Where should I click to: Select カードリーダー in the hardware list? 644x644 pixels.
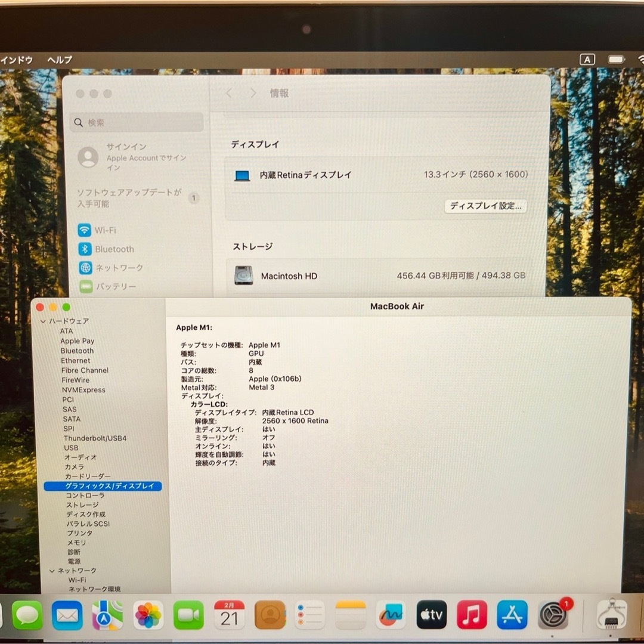[88, 476]
